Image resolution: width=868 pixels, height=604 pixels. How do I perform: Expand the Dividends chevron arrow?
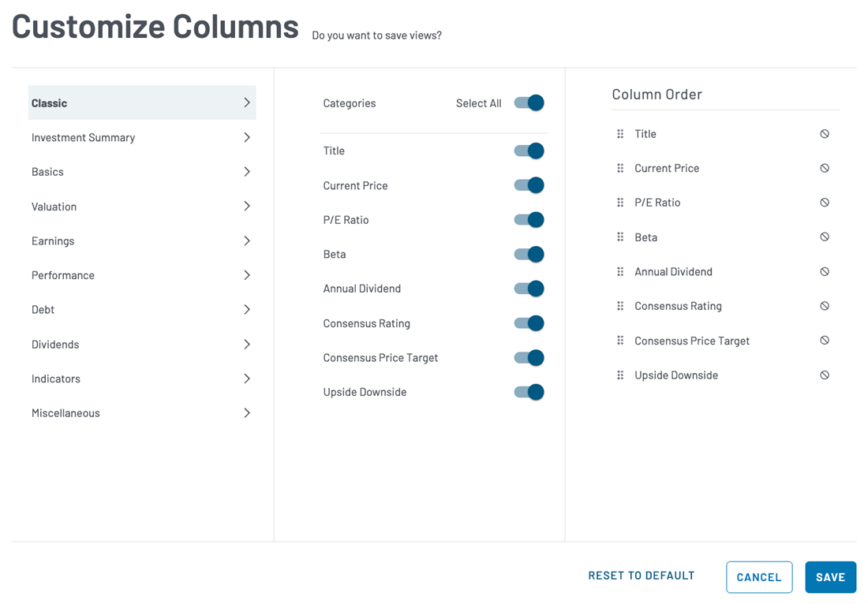pos(247,344)
